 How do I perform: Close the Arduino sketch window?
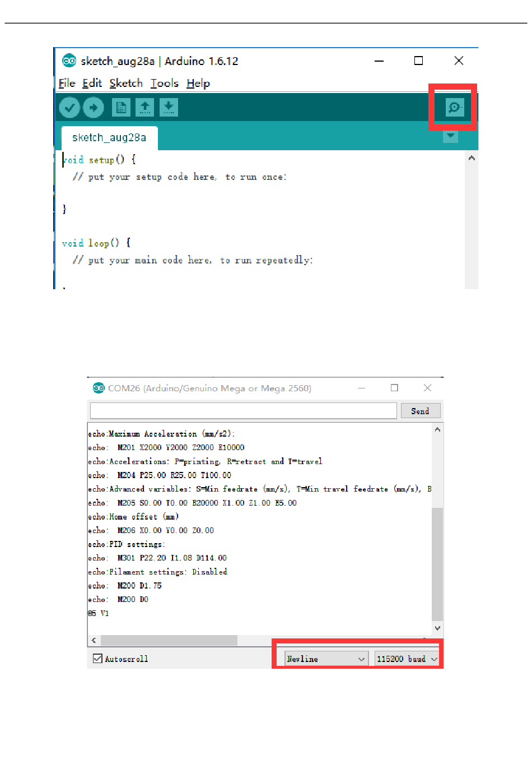(x=459, y=61)
